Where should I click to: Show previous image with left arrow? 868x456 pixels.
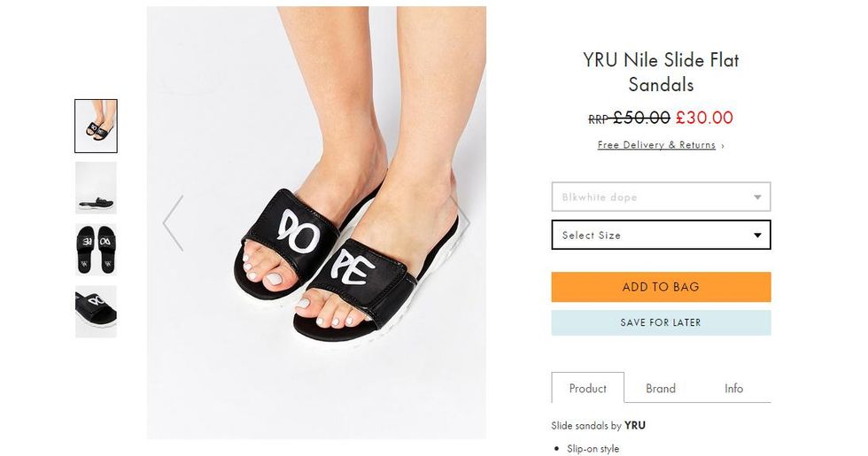pos(174,223)
